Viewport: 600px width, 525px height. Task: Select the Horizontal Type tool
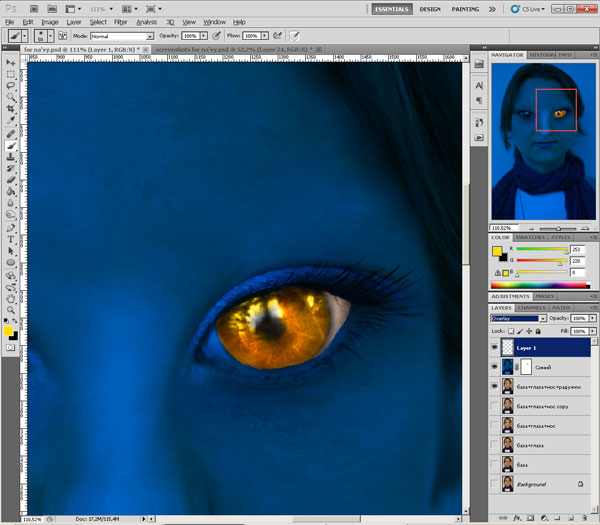10,238
